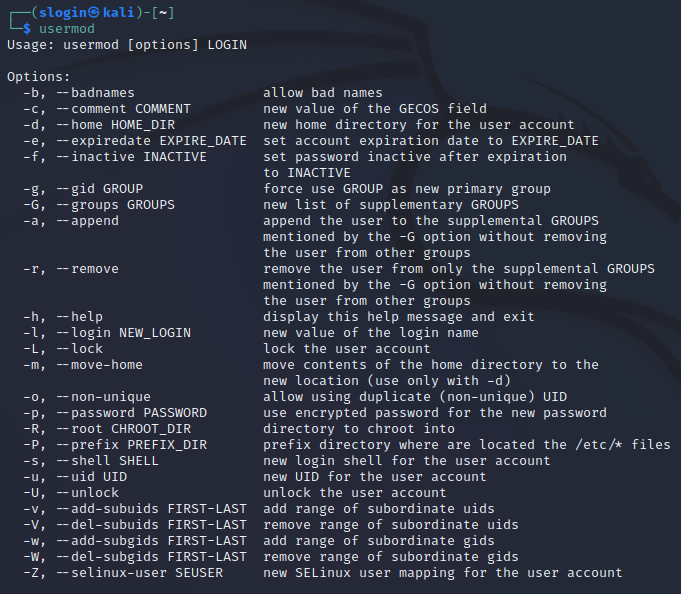Click the --selinux-user SEUSER option

click(140, 573)
